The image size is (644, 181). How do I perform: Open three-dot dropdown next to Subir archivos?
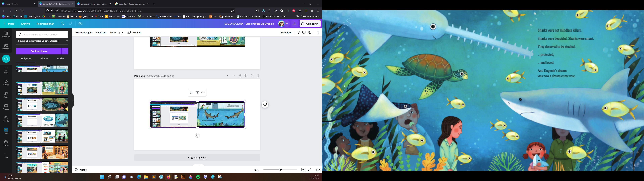pos(65,51)
